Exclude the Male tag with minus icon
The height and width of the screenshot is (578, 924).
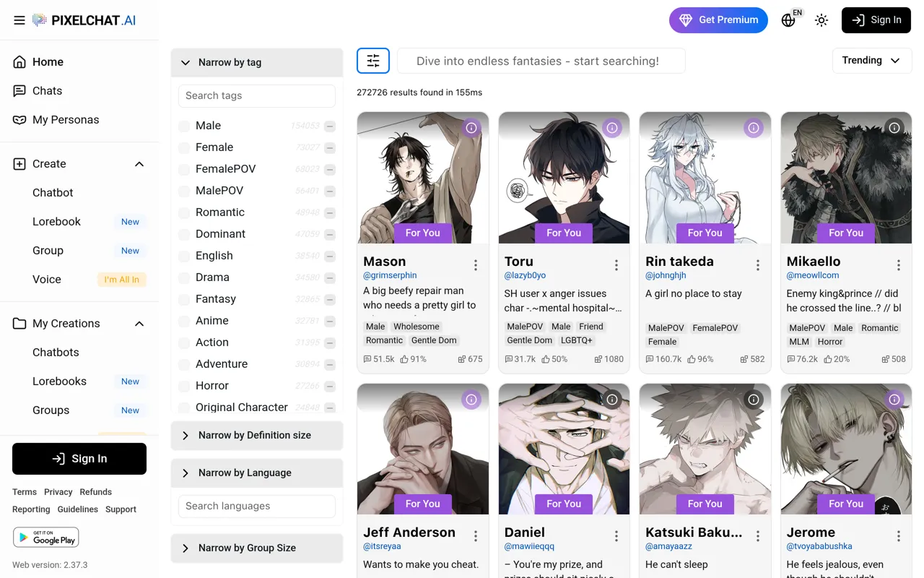pyautogui.click(x=330, y=126)
